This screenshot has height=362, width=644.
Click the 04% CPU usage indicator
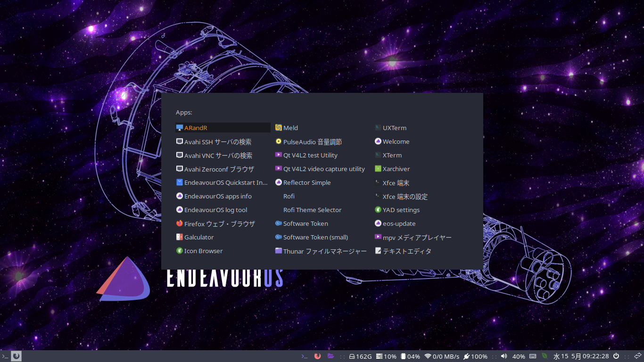410,356
